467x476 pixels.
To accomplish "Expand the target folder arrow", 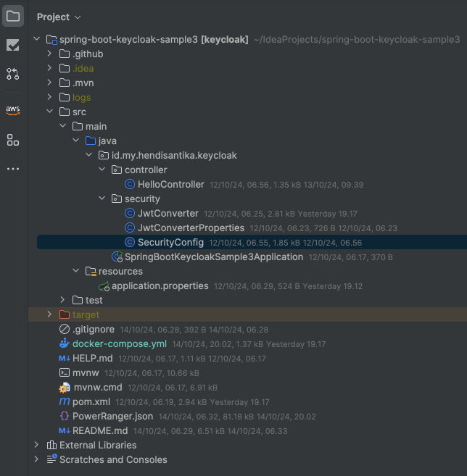I will coord(49,314).
